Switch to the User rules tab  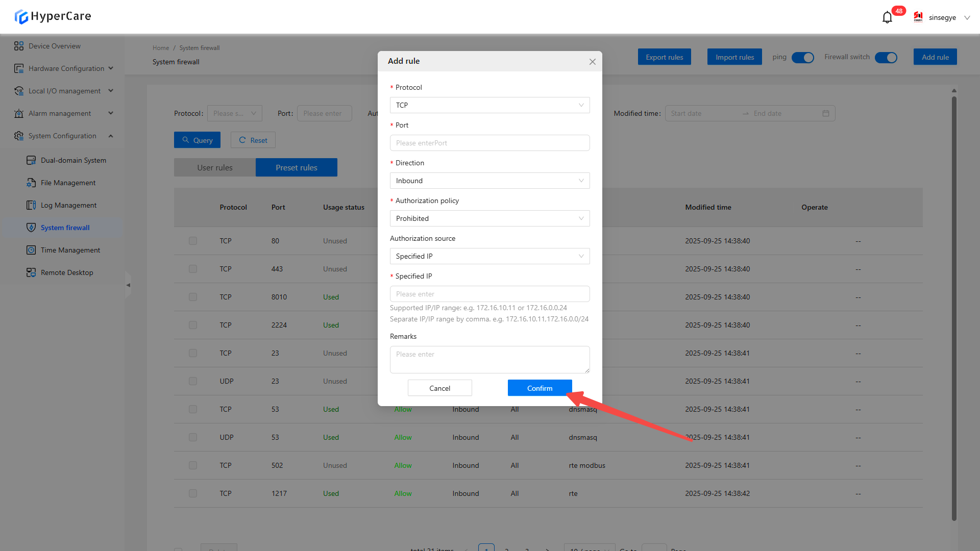(x=215, y=167)
